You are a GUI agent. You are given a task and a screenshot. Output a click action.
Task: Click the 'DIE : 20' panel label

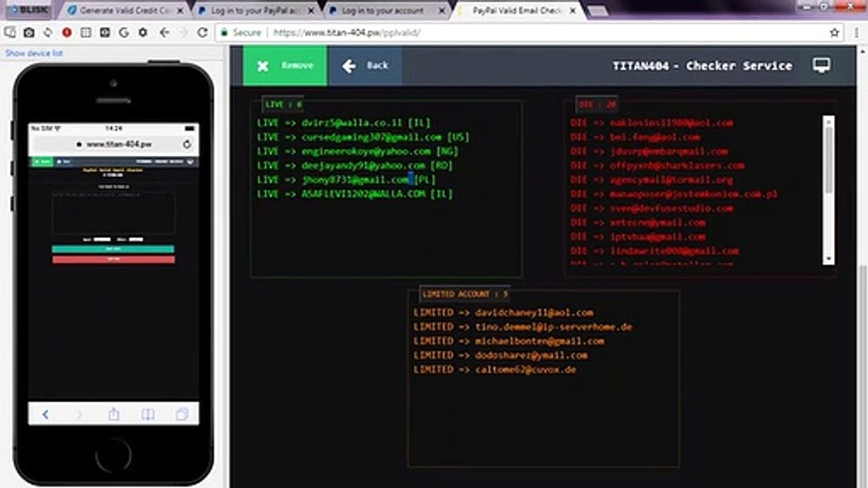(x=597, y=104)
